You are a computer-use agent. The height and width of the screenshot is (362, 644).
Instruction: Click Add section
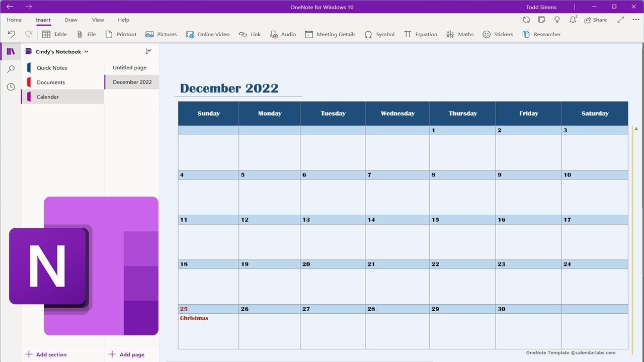point(46,354)
